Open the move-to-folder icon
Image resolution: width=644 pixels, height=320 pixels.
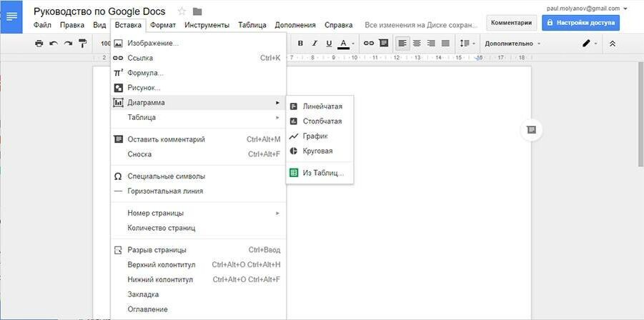(197, 11)
